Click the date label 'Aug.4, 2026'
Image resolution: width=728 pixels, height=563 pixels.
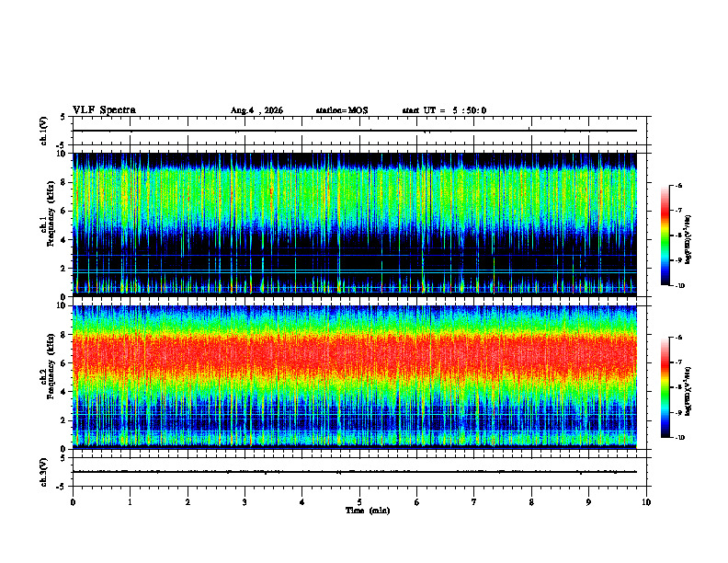coord(256,110)
